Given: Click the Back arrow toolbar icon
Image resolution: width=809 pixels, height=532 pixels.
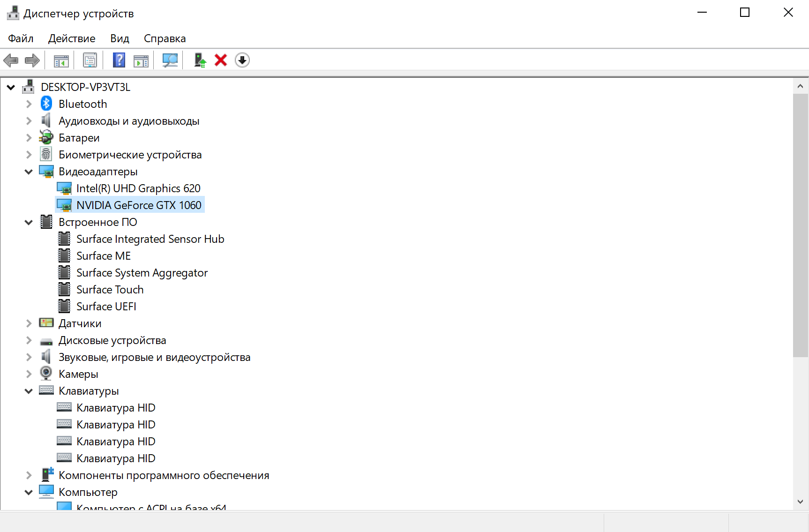Looking at the screenshot, I should coord(11,60).
